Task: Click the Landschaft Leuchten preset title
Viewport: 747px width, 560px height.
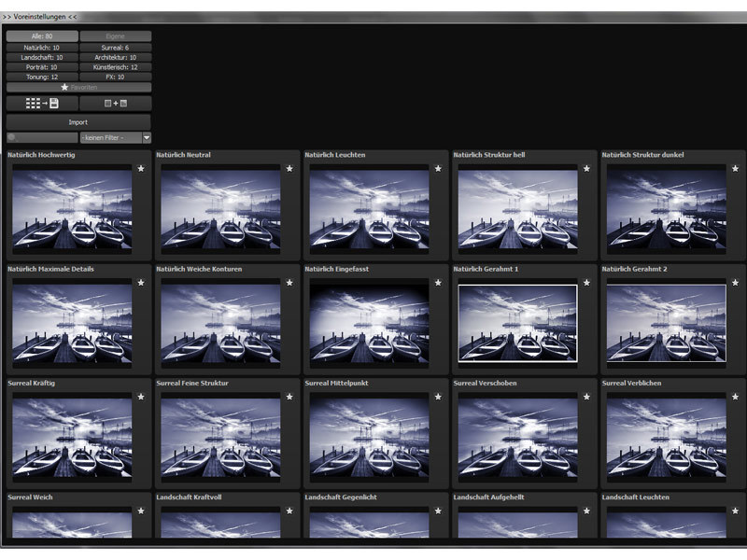Action: (x=636, y=497)
